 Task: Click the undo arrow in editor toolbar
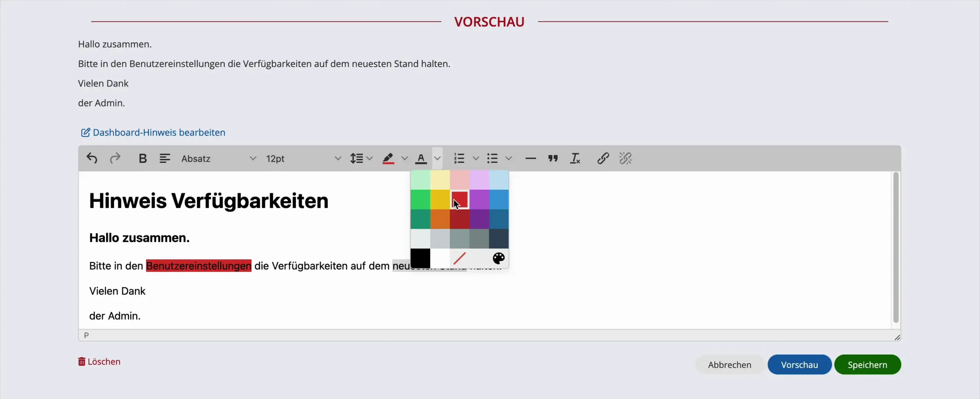(92, 158)
